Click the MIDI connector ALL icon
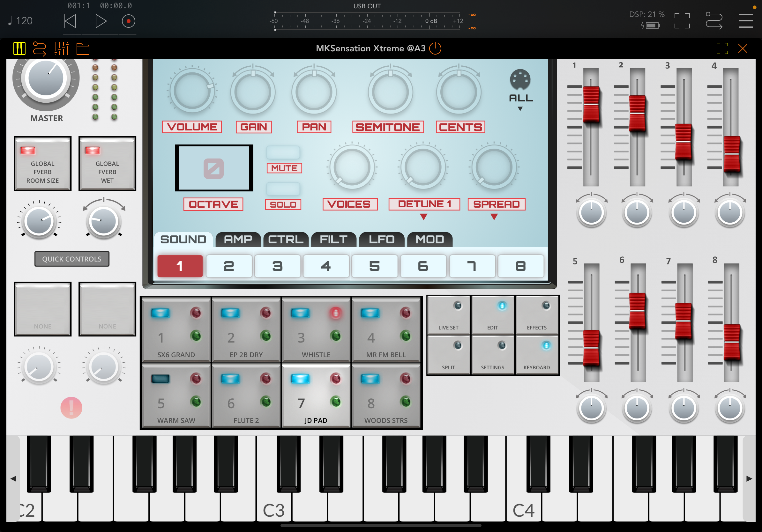This screenshot has height=532, width=762. pyautogui.click(x=520, y=80)
